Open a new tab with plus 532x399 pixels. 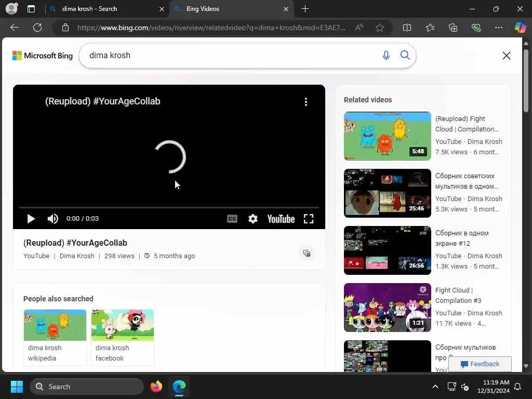(x=305, y=9)
